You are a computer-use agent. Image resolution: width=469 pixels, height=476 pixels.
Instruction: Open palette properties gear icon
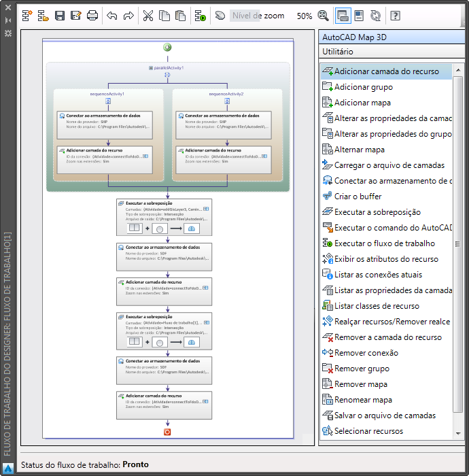point(8,33)
